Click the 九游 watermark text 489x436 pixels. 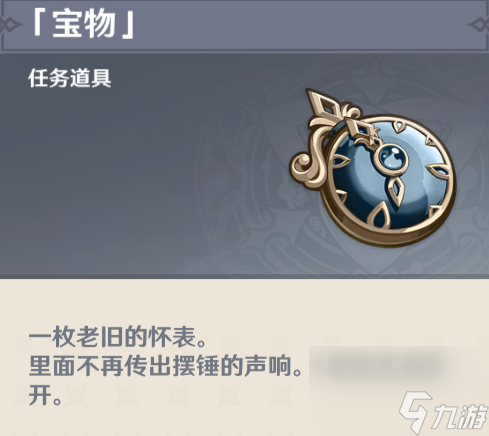point(459,417)
